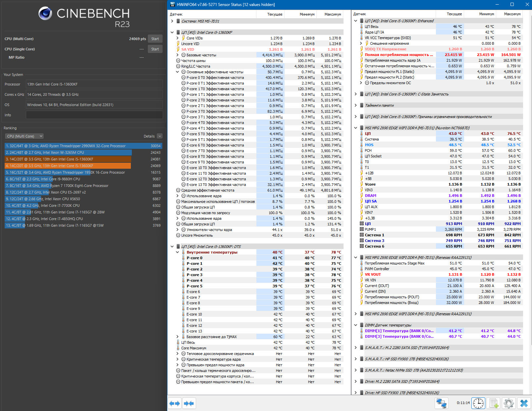
Task: Click the thermometer icon beside E-core 13
Action: pyautogui.click(x=183, y=331)
